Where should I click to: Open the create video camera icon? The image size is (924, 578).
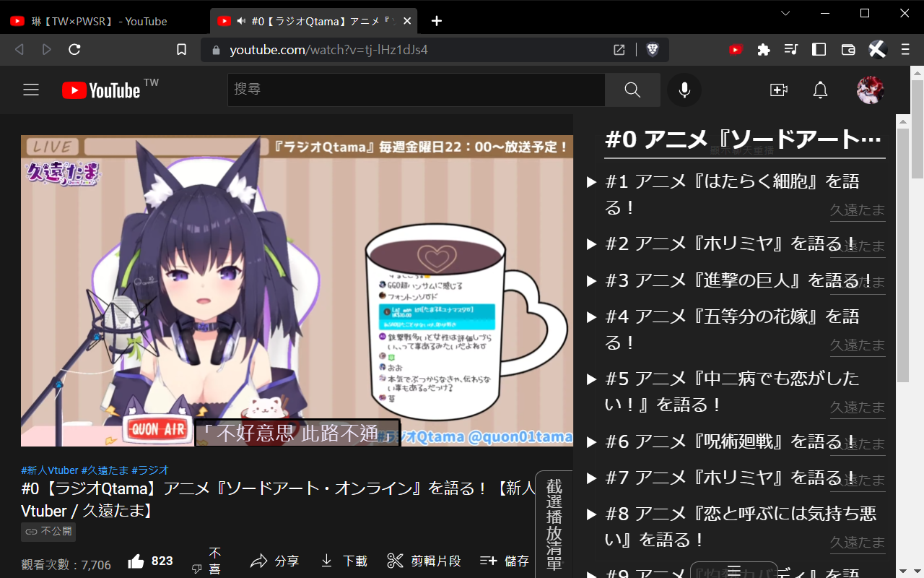[x=778, y=90]
